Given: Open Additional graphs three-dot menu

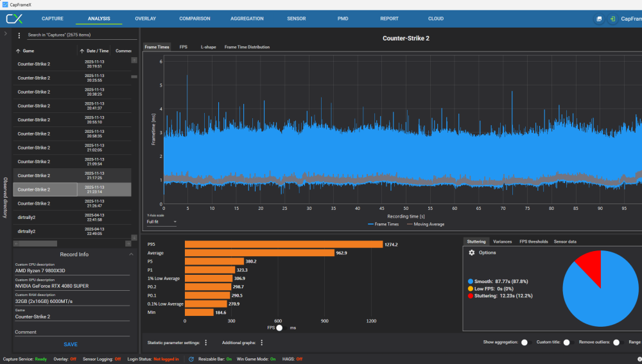Looking at the screenshot, I should (x=262, y=343).
